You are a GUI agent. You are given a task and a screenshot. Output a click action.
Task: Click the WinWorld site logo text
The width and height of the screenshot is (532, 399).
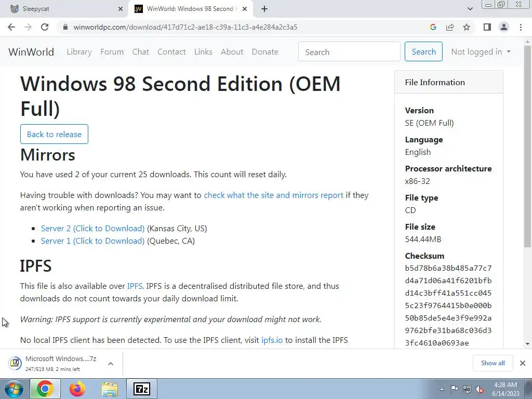pos(31,52)
